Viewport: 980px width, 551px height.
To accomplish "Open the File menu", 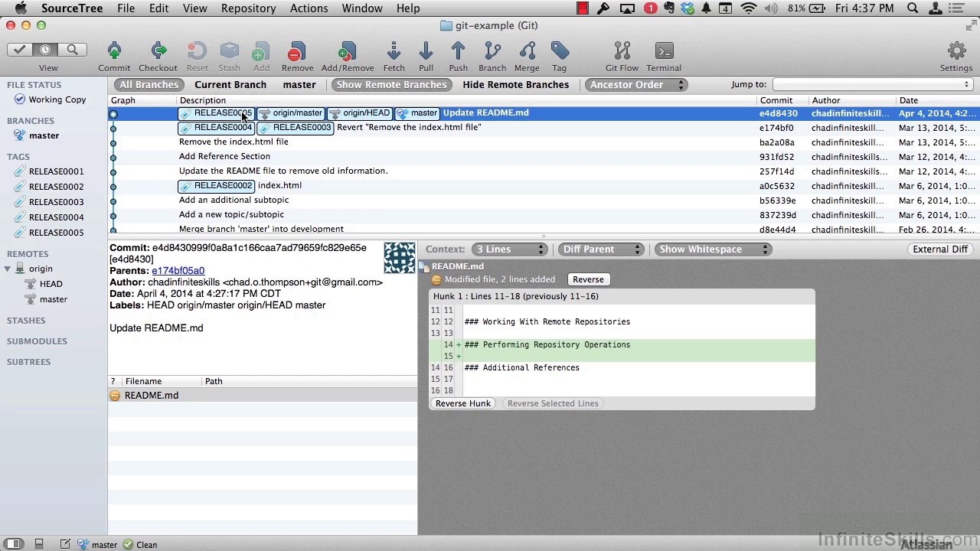I will point(126,8).
